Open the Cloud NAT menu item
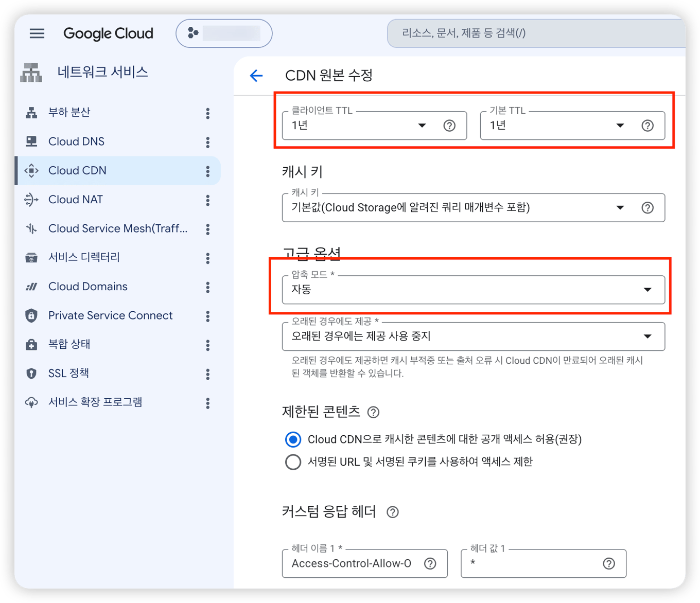This screenshot has width=700, height=603. [x=76, y=200]
